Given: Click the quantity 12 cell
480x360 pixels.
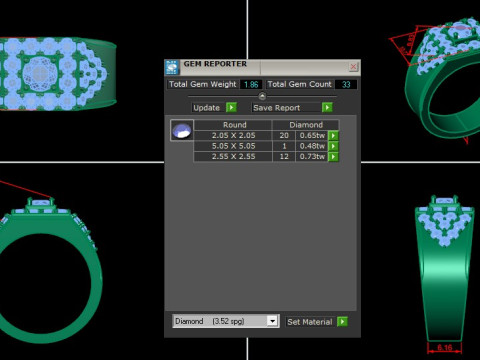Looking at the screenshot, I should [284, 157].
